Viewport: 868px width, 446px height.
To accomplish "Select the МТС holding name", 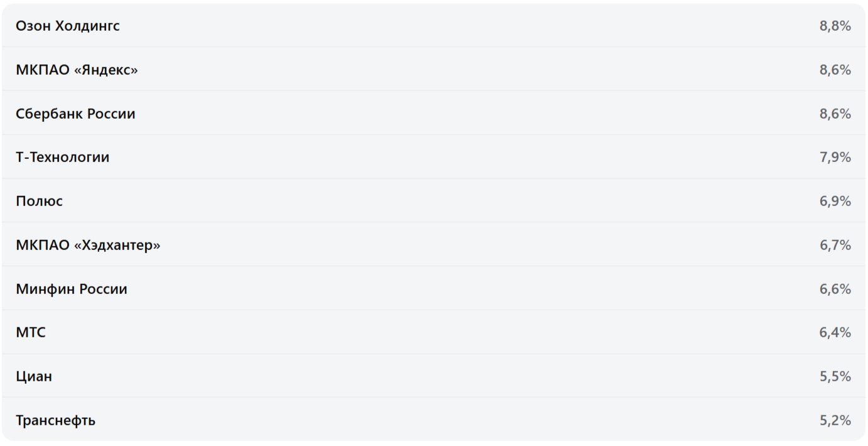I will (x=31, y=332).
